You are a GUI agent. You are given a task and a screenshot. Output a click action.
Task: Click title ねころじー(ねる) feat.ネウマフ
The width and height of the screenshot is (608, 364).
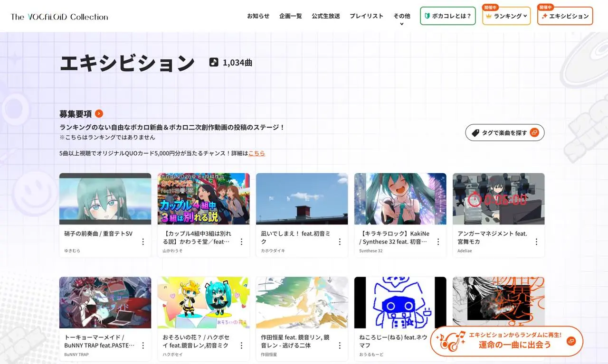393,342
